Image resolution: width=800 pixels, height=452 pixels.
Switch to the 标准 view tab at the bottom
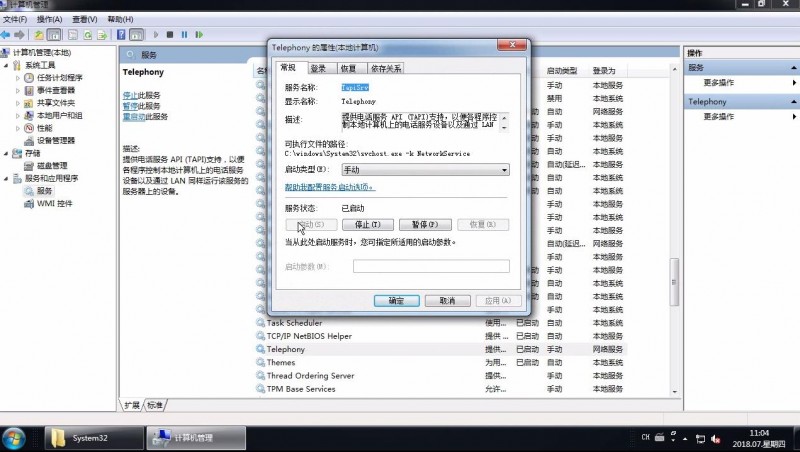point(155,405)
